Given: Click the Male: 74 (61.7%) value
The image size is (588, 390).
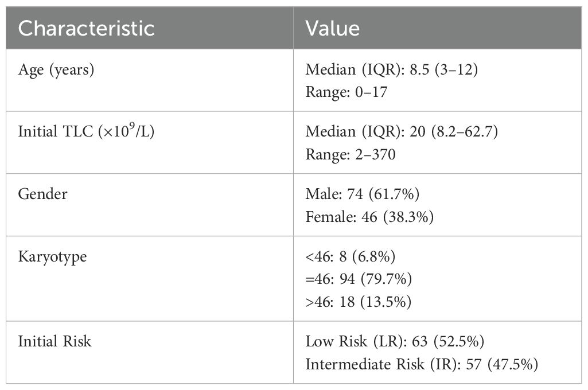Looking at the screenshot, I should pos(363,194).
